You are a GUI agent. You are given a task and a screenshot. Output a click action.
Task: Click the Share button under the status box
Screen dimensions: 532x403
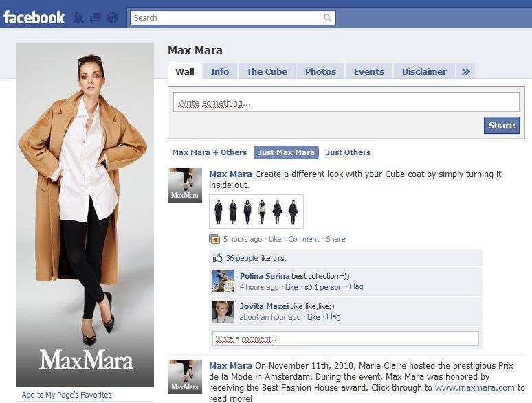pos(502,126)
